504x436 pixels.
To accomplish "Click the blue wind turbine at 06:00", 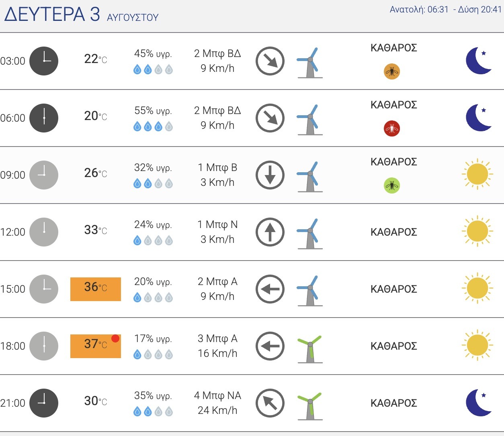I will tap(310, 120).
